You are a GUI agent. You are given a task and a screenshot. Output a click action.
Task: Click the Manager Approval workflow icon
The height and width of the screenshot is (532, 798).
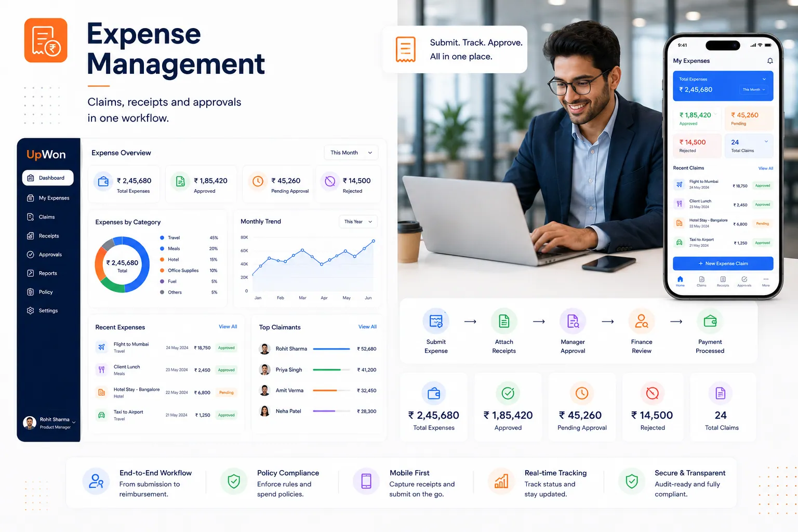(x=573, y=322)
